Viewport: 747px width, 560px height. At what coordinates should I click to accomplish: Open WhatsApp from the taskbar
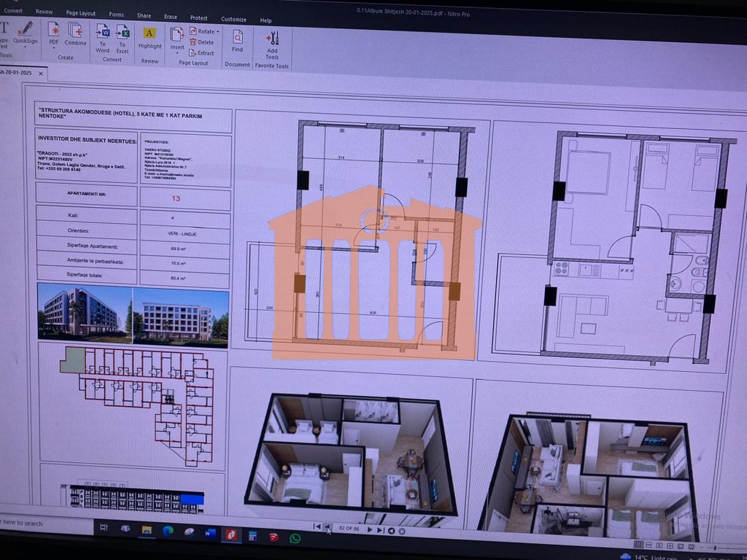[x=295, y=538]
